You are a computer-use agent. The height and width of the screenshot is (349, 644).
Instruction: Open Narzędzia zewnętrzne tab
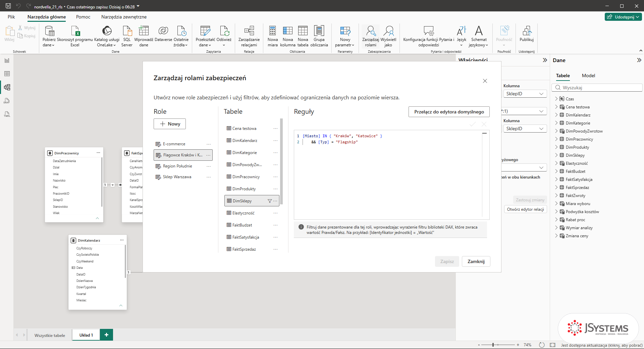[124, 17]
